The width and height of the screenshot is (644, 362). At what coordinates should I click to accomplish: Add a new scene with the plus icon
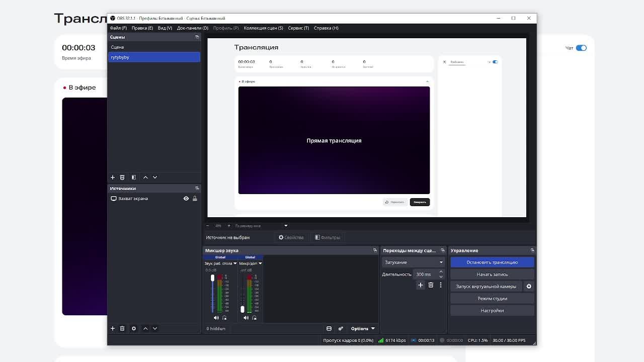pos(113,177)
